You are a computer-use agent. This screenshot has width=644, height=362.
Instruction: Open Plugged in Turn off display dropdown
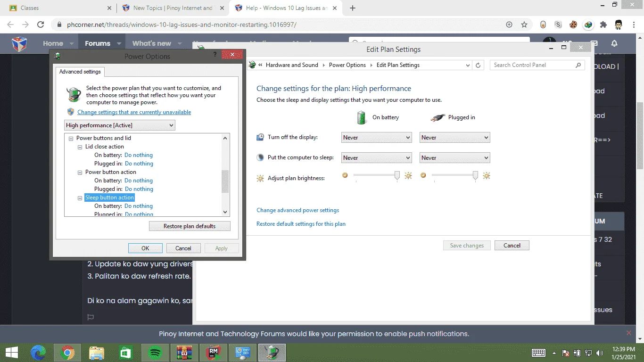tap(455, 138)
